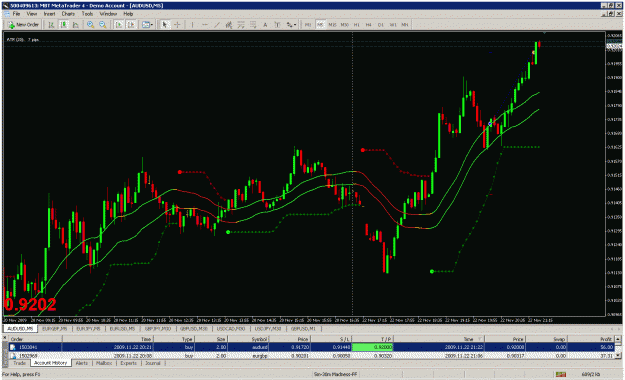This screenshot has width=625, height=380.
Task: Click the connection status indicator in status bar
Action: [x=561, y=374]
